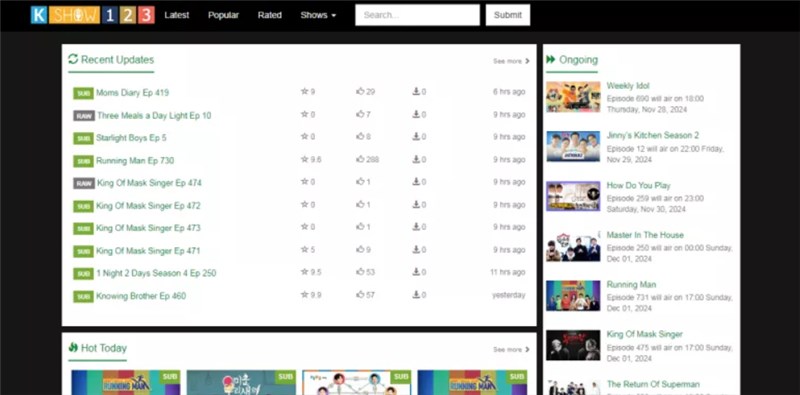Click download icon for Knowing Brother Ep 460

[x=416, y=294]
